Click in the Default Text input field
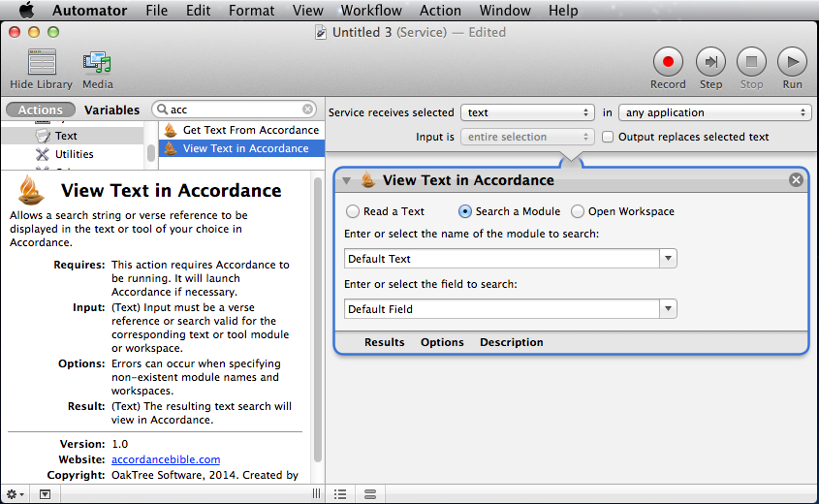Image resolution: width=819 pixels, height=504 pixels. coord(501,259)
